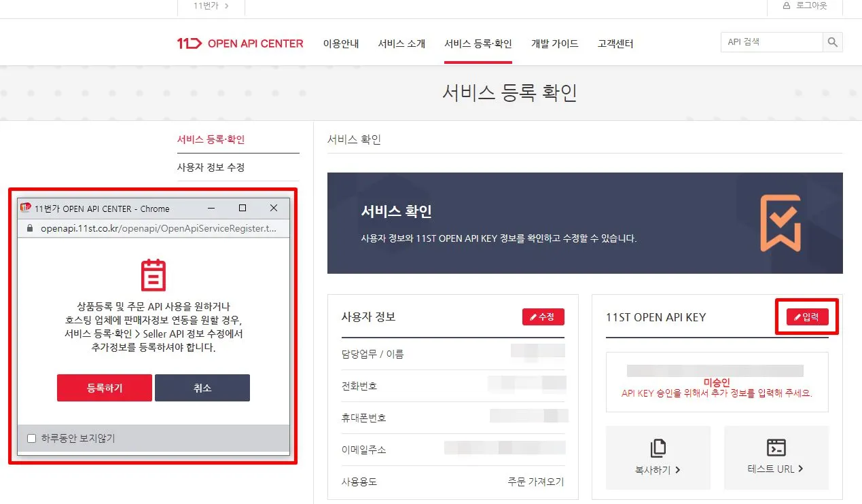This screenshot has height=504, width=862.
Task: Click the padlock icon in popup address bar
Action: click(29, 228)
